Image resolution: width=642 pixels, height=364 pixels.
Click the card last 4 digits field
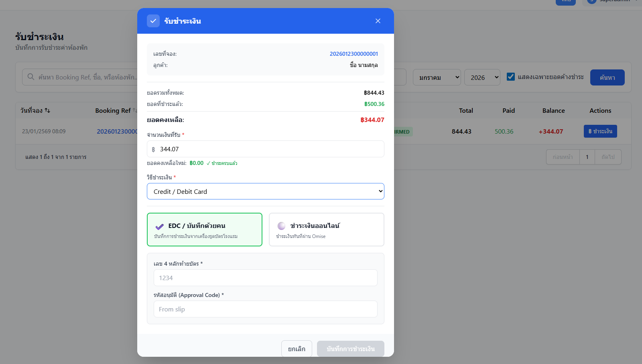coord(265,278)
